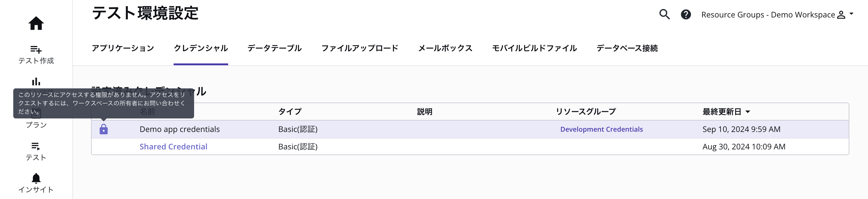Open the Development Credentials resource group link
868x199 pixels.
601,129
